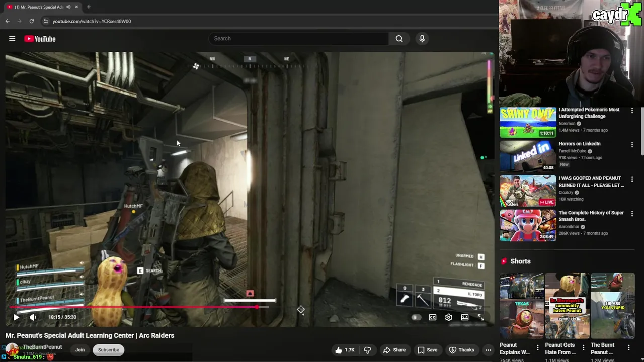The height and width of the screenshot is (362, 644).
Task: Play the paused video
Action: [16, 317]
